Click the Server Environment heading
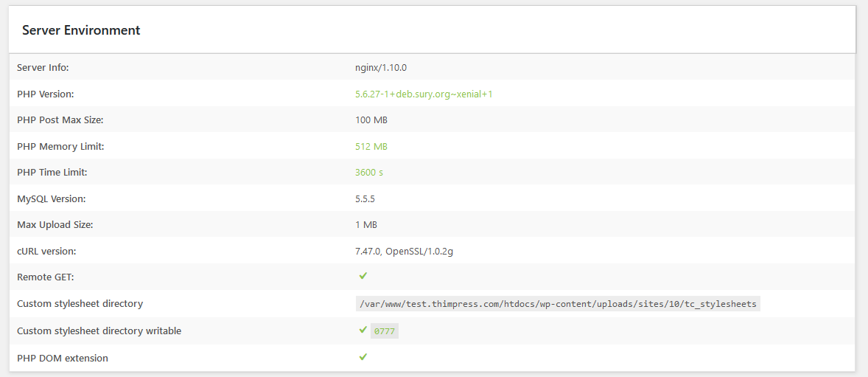Image resolution: width=868 pixels, height=377 pixels. tap(81, 30)
